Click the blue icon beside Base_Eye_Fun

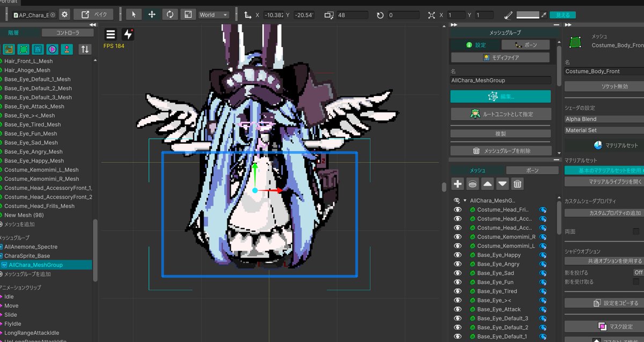[x=543, y=282]
